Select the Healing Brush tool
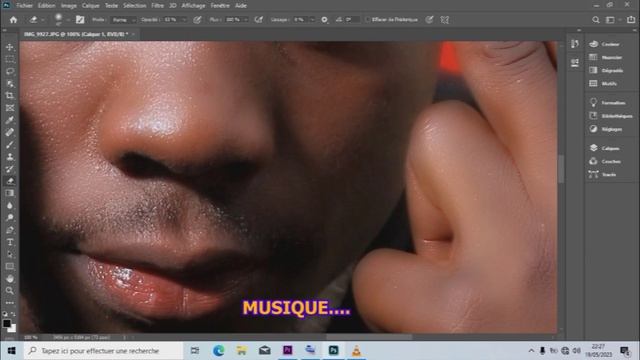This screenshot has width=640, height=360. click(x=10, y=133)
